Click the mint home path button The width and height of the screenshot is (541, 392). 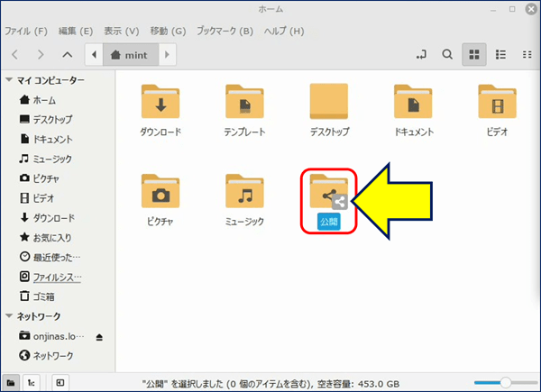131,54
